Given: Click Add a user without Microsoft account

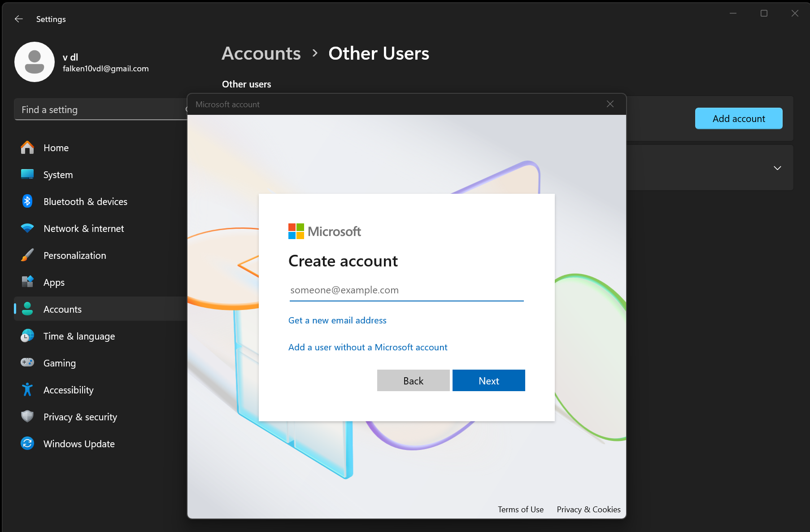Looking at the screenshot, I should click(368, 347).
